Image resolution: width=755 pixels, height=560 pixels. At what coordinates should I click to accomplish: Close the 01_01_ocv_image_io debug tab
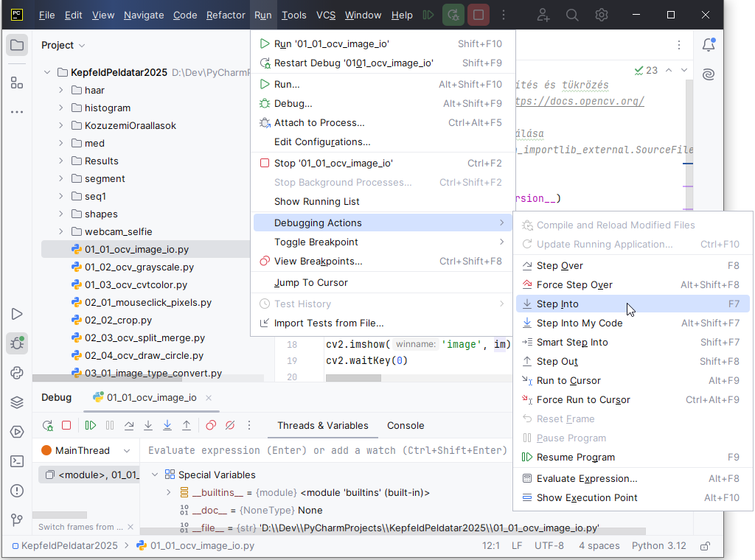209,398
